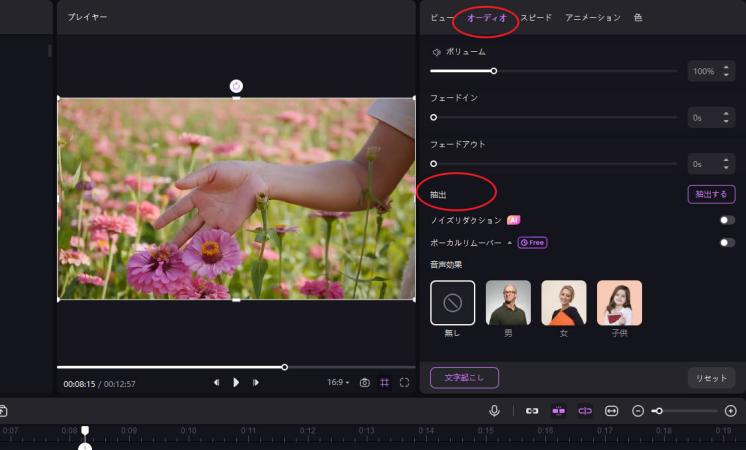The image size is (746, 450).
Task: Enable the ボーカルリムーバー toggle
Action: (x=726, y=242)
